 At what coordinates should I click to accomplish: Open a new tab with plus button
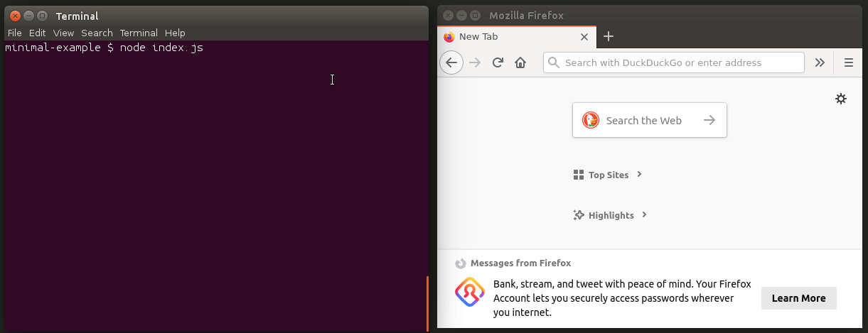609,36
